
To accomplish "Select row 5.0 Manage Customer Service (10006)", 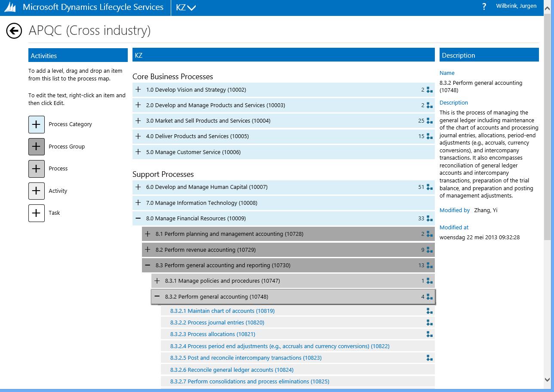I will click(283, 152).
